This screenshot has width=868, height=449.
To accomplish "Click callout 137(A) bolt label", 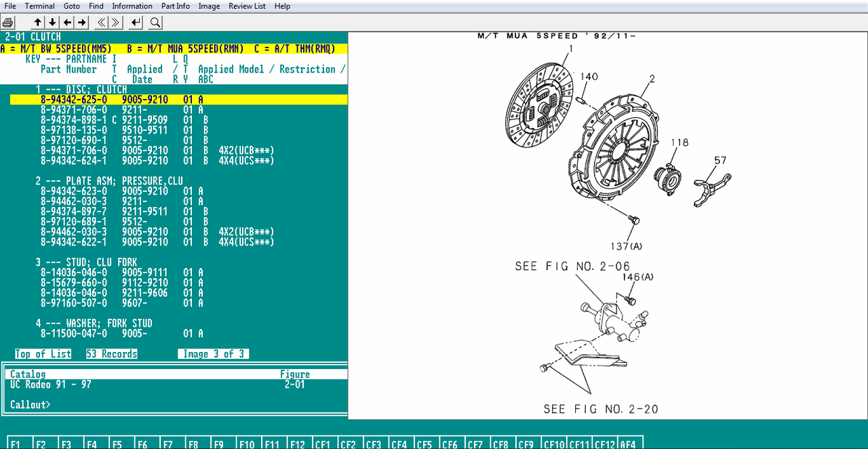I will [627, 246].
